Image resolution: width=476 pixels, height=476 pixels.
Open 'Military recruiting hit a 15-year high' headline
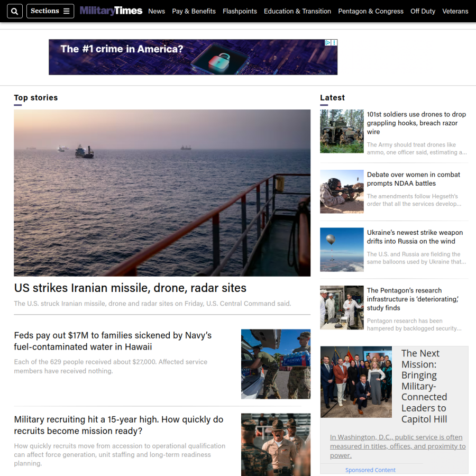pyautogui.click(x=118, y=425)
